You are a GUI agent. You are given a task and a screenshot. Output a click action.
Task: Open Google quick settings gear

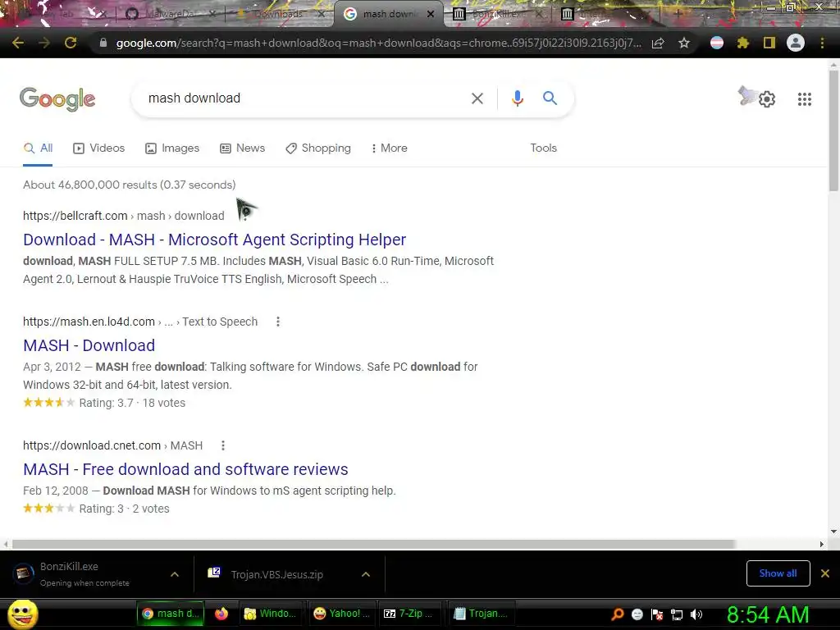(767, 99)
